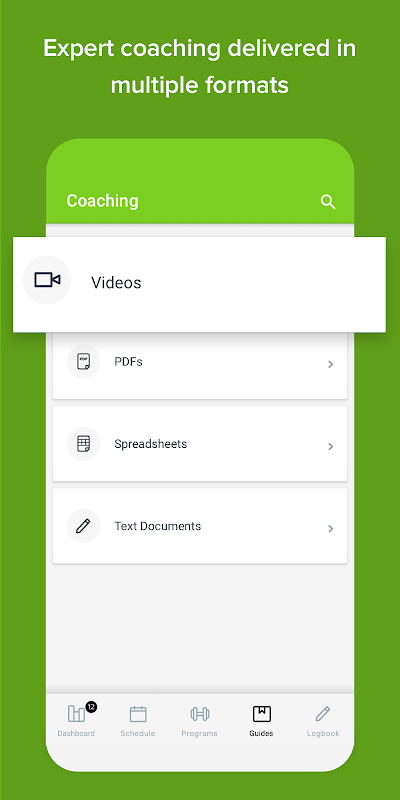Select the video camera icon
400x800 pixels.
coord(47,280)
